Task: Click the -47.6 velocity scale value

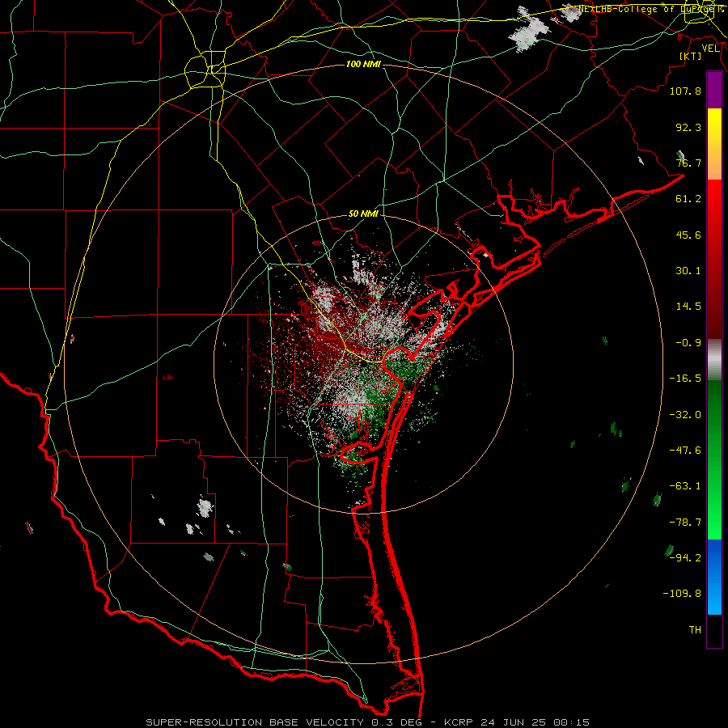Action: [685, 451]
